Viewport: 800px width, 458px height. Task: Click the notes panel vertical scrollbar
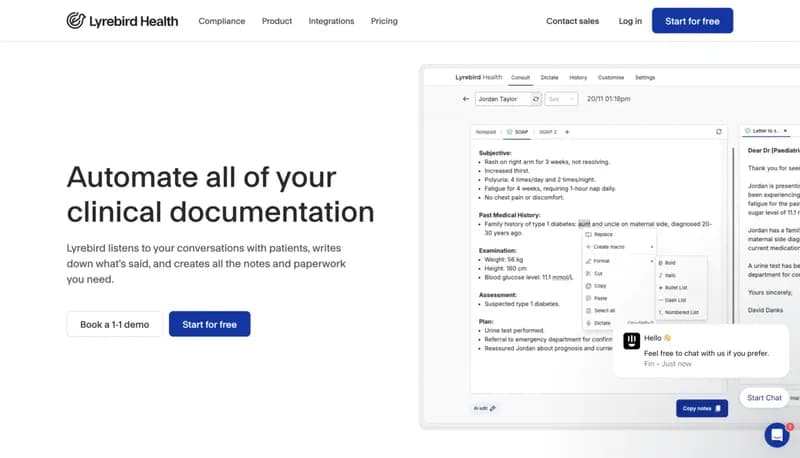(734, 235)
